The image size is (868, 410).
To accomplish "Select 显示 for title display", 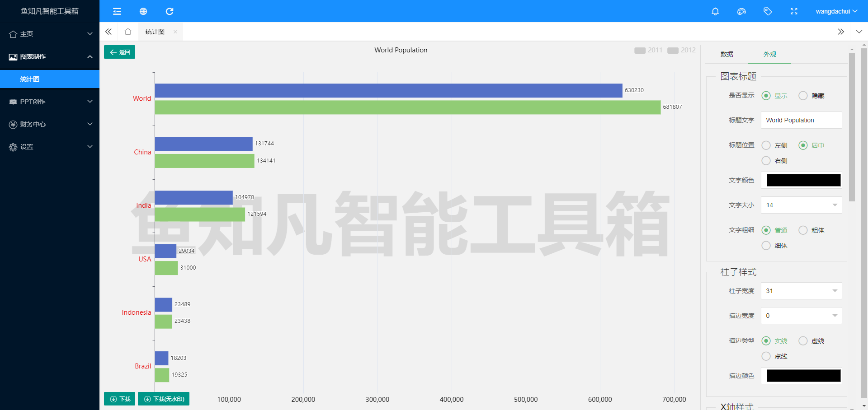I will coord(774,96).
